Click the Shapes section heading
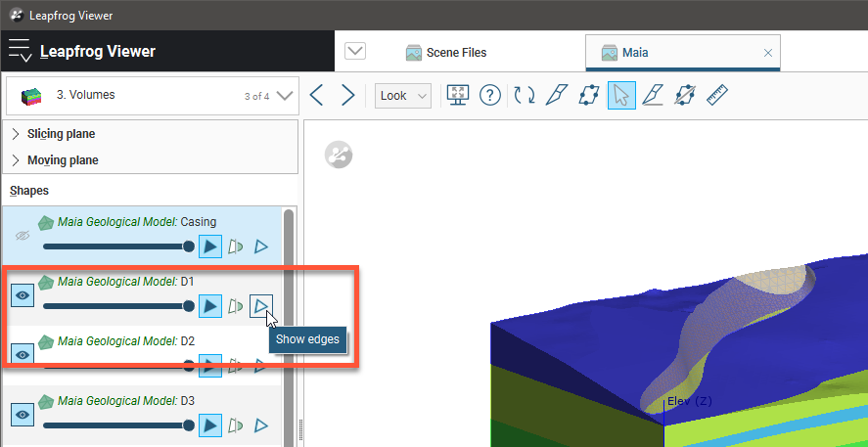The width and height of the screenshot is (868, 447). pos(29,191)
